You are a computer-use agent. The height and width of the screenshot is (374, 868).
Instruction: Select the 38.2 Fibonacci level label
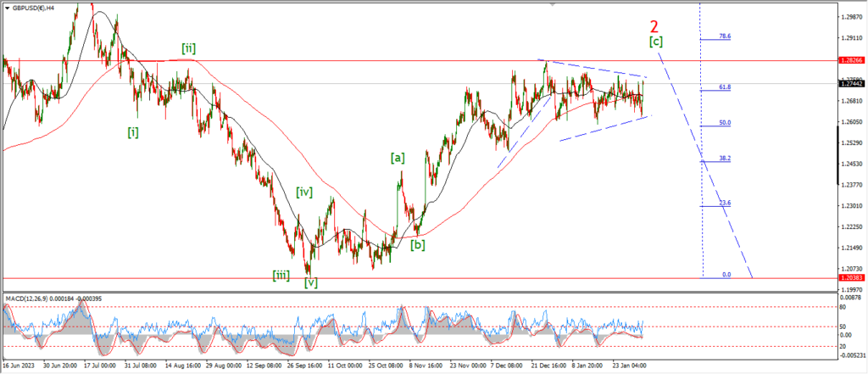click(x=726, y=158)
